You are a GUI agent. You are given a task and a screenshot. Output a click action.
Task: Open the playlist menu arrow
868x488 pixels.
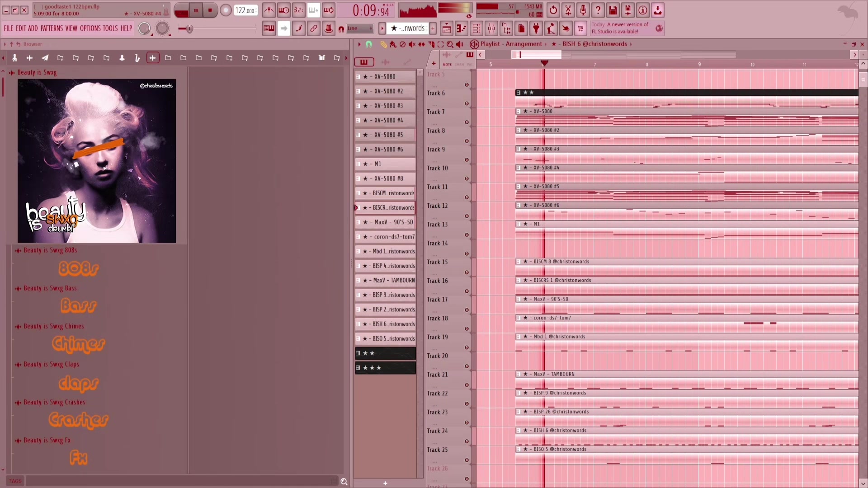pos(359,44)
